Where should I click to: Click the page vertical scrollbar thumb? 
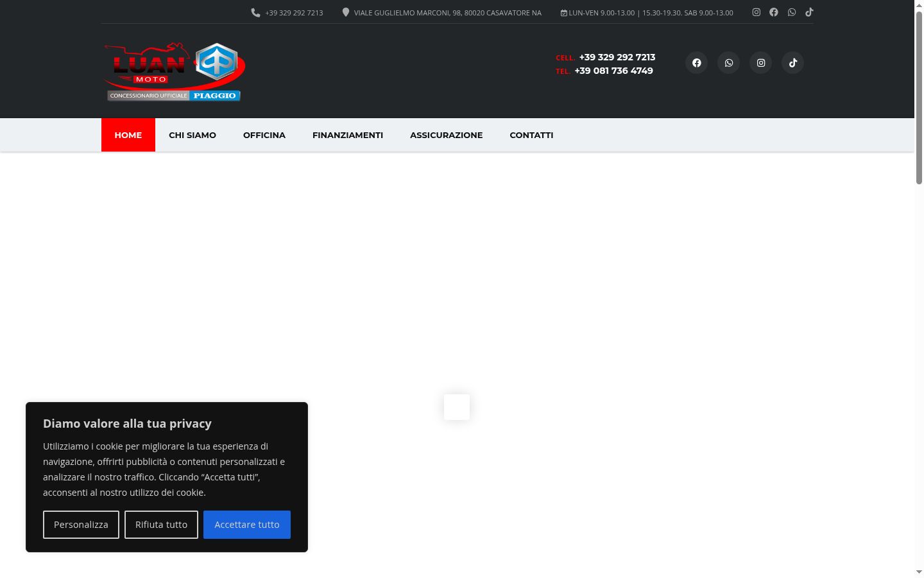click(919, 98)
